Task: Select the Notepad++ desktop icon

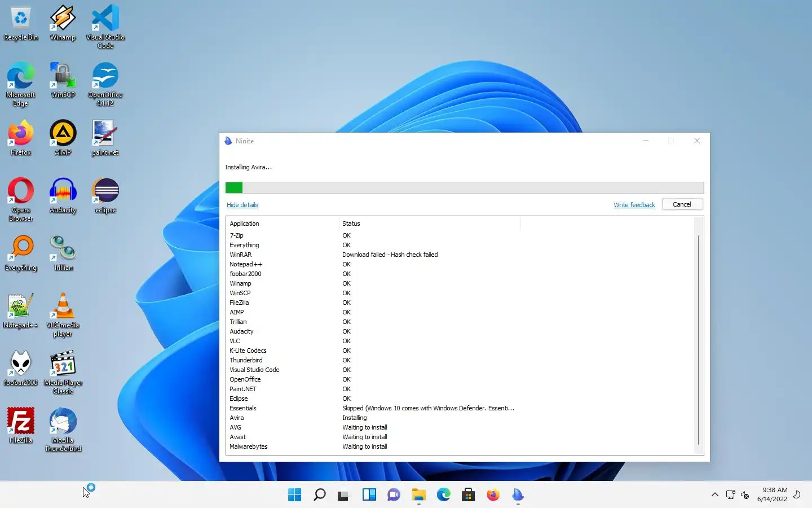Action: [21, 311]
